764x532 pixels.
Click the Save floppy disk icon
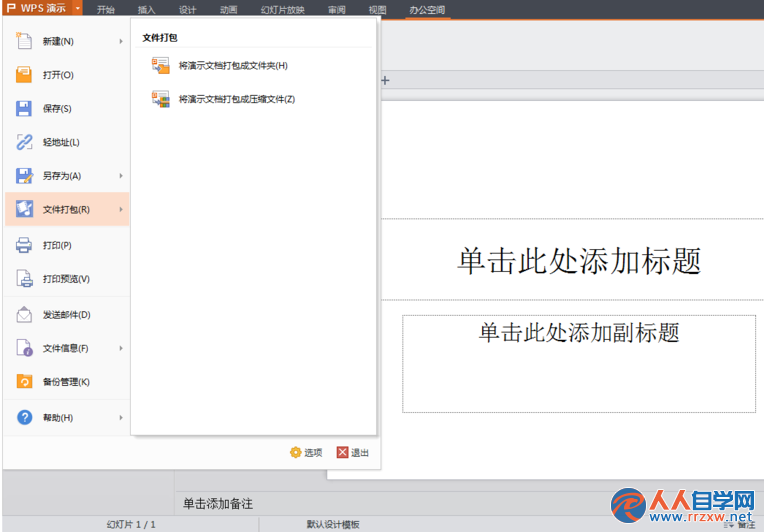click(x=23, y=108)
